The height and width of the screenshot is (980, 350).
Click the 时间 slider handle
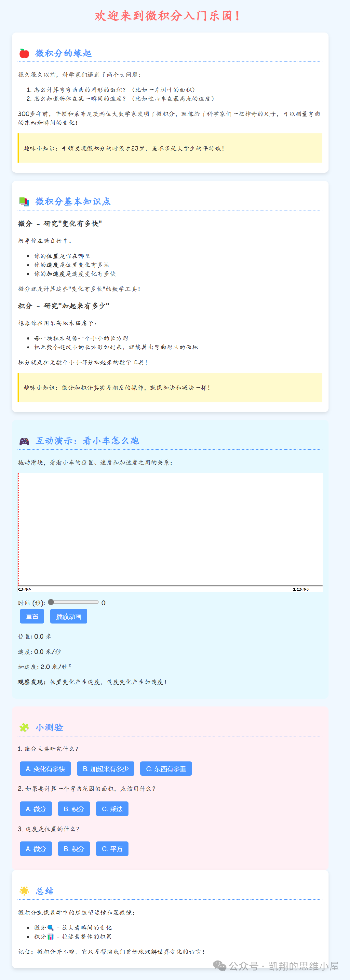point(51,602)
